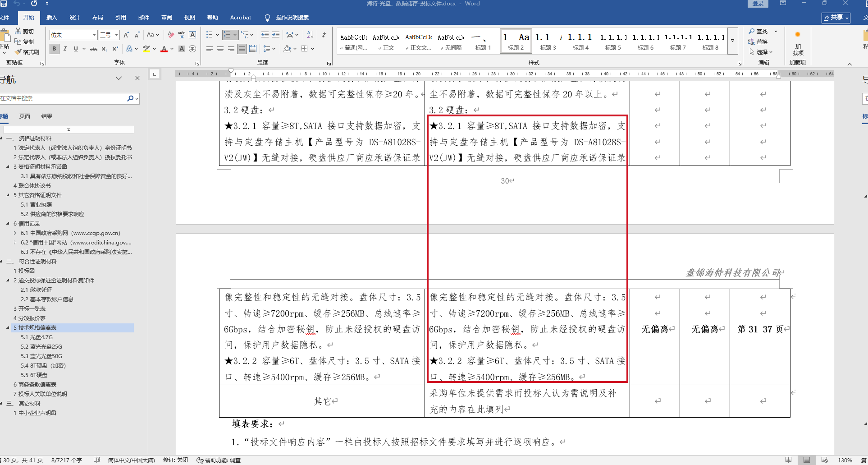The image size is (868, 465).
Task: Apply the 标题 1 style
Action: 483,41
